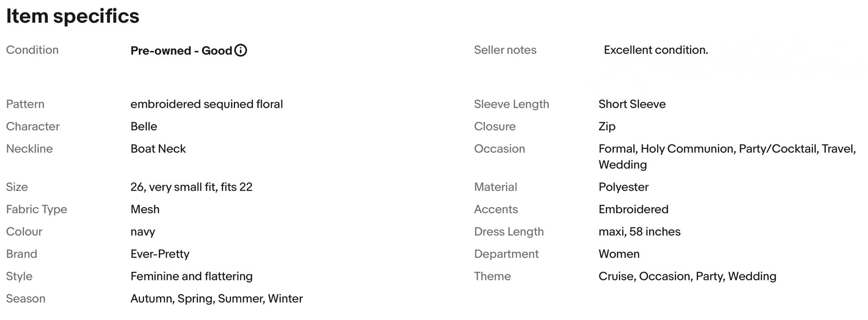The height and width of the screenshot is (320, 868).
Task: Click the Polyester material value
Action: (624, 187)
